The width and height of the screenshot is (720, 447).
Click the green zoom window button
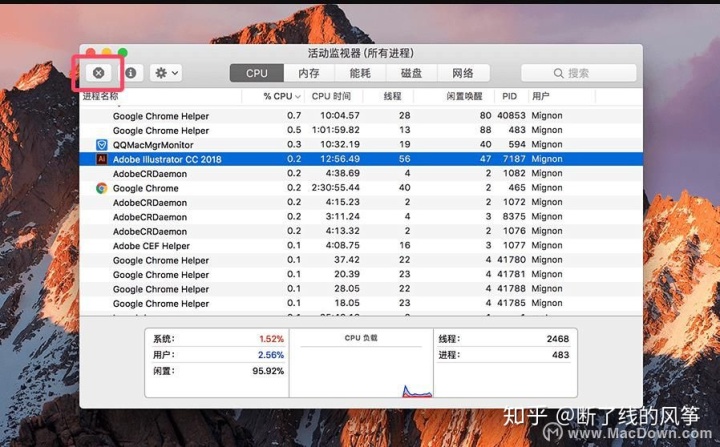[x=123, y=52]
